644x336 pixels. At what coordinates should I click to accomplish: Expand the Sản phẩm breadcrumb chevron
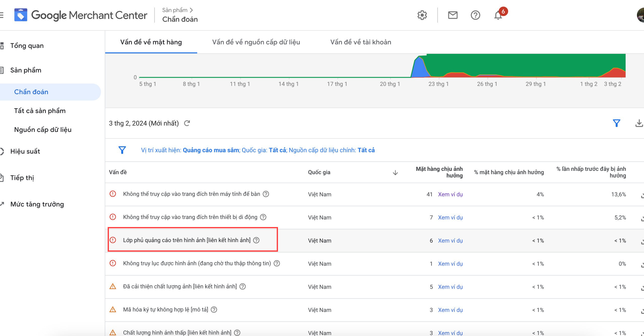pos(191,10)
